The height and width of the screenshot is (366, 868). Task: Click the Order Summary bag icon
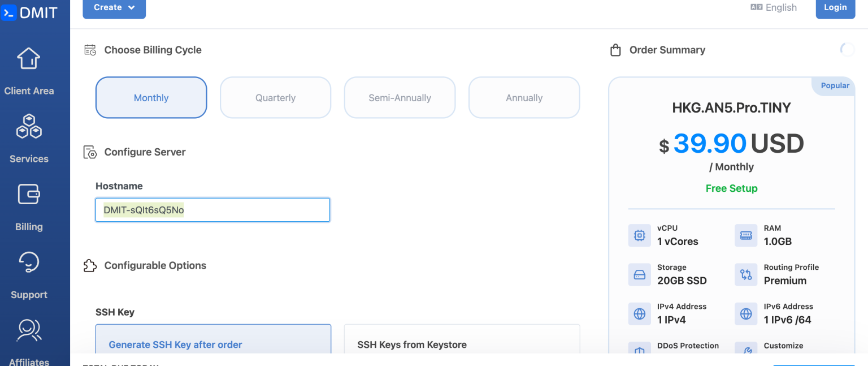pyautogui.click(x=615, y=50)
